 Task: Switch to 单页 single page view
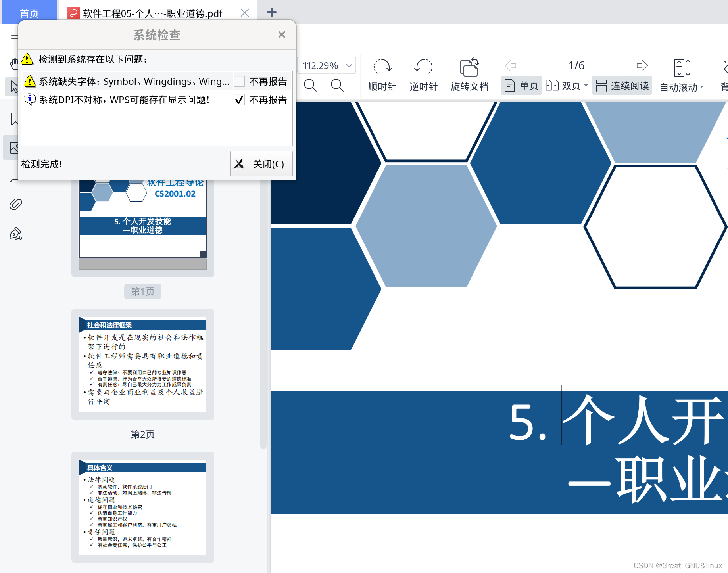[521, 86]
